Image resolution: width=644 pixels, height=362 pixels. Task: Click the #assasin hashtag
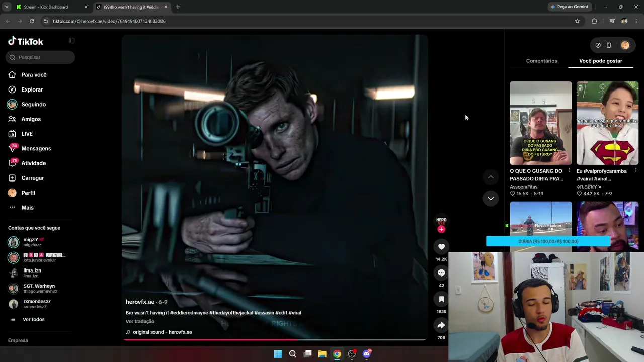[264, 313]
